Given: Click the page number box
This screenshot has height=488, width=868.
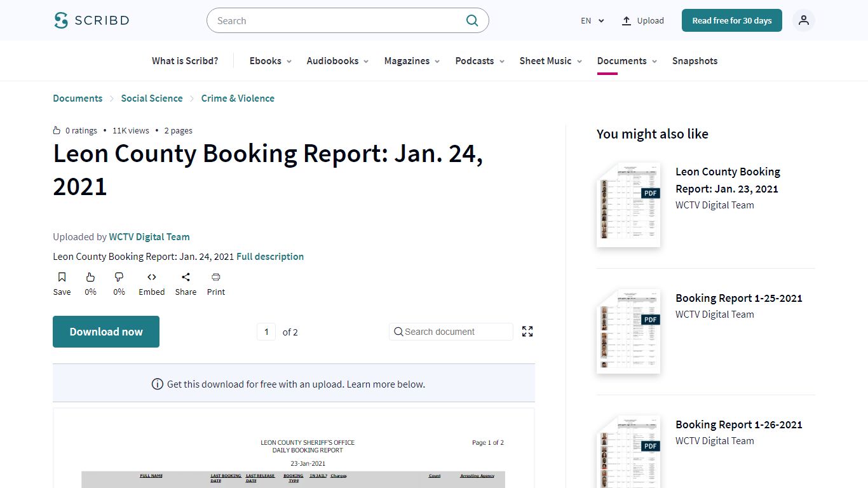Looking at the screenshot, I should pyautogui.click(x=266, y=332).
